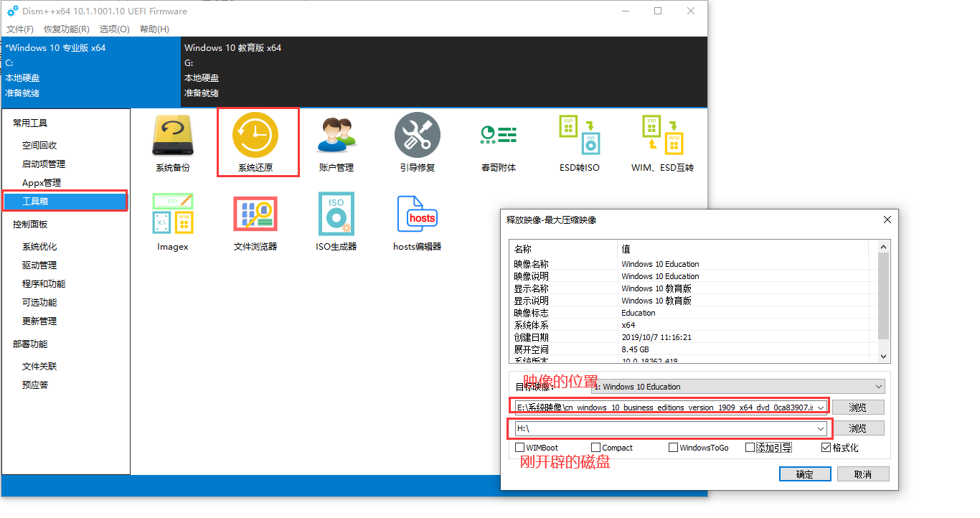Image resolution: width=980 pixels, height=518 pixels.
Task: Click the image list scrollbar down arrow
Action: click(x=883, y=356)
